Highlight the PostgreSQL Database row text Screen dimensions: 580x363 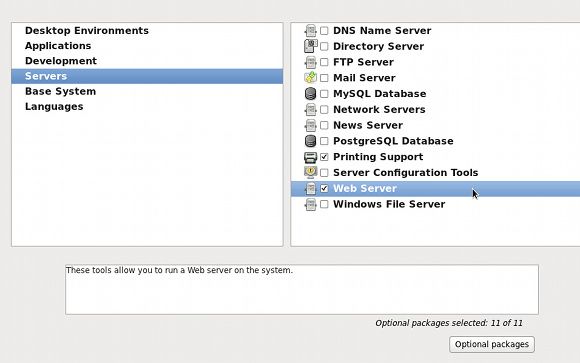pos(393,141)
